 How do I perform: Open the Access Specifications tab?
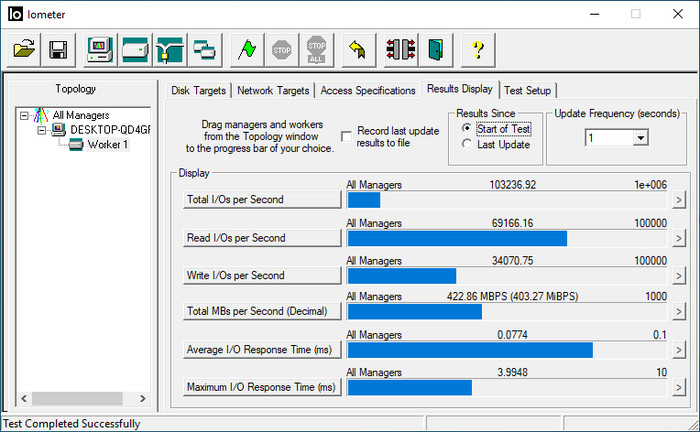367,90
